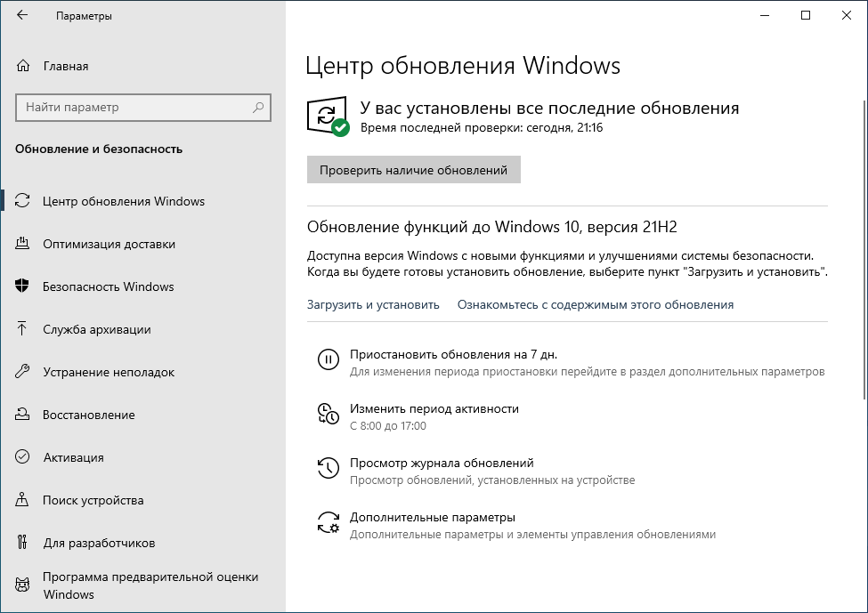Open the 'Ознакомьтесь с содержимым этого обновления' link

point(595,304)
